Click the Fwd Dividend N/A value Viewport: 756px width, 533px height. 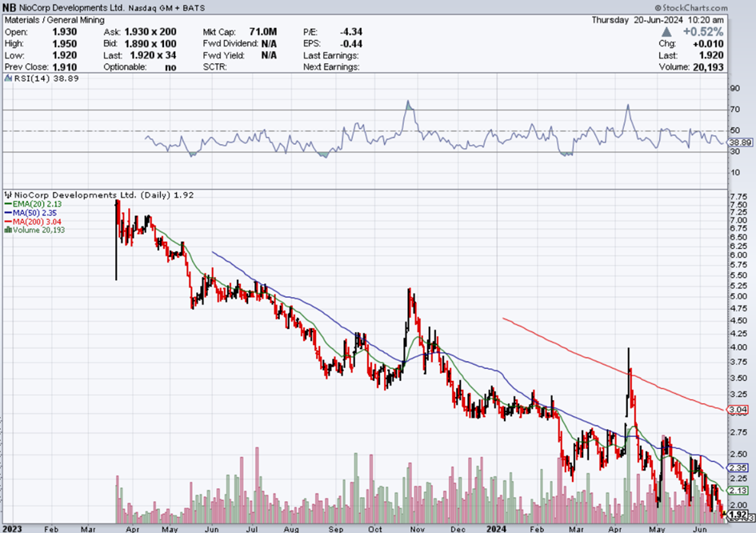coord(269,43)
